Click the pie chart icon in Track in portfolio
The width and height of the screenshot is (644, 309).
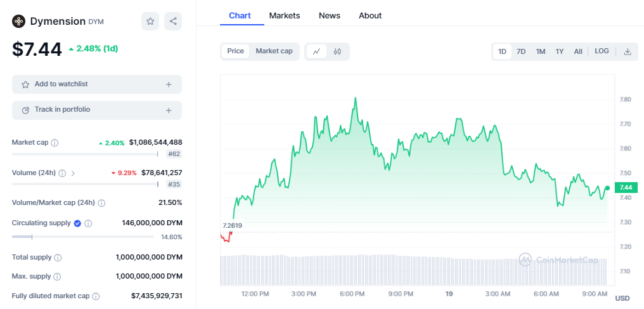(x=25, y=110)
